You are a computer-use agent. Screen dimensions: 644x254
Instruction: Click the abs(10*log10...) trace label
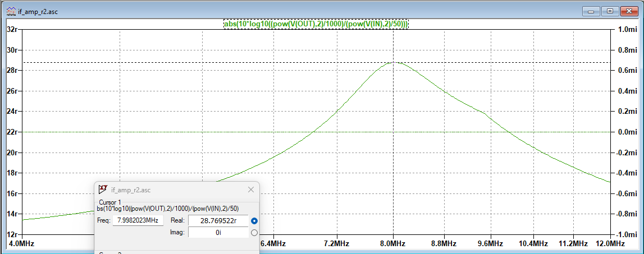pos(316,24)
